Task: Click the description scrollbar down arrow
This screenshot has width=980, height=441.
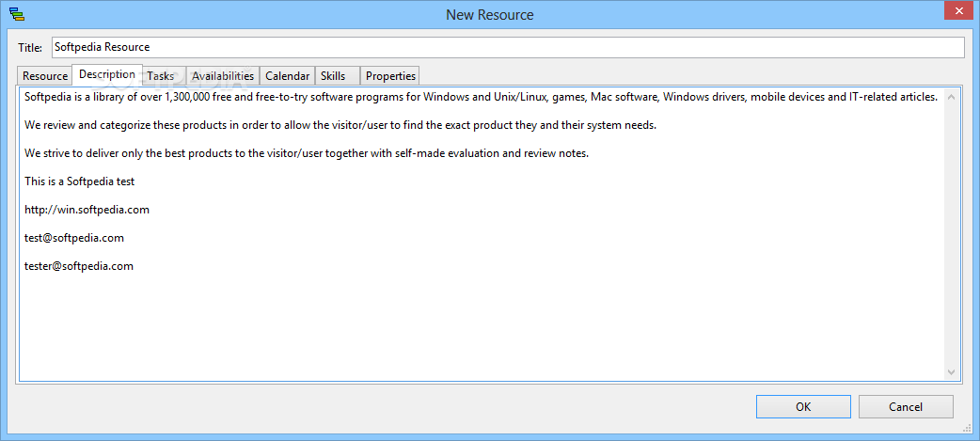Action: (x=951, y=371)
